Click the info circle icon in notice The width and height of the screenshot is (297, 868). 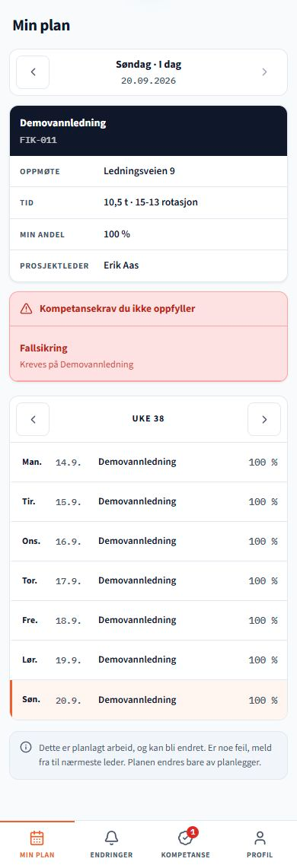pos(26,747)
